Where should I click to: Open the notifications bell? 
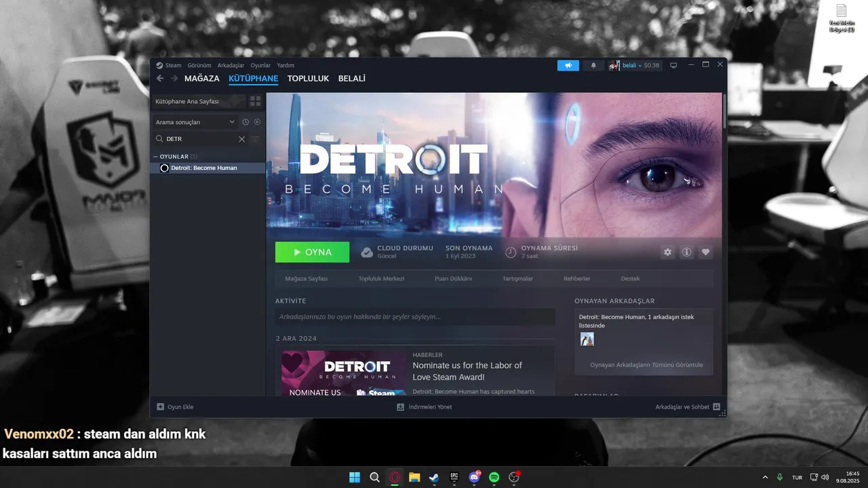tap(593, 66)
